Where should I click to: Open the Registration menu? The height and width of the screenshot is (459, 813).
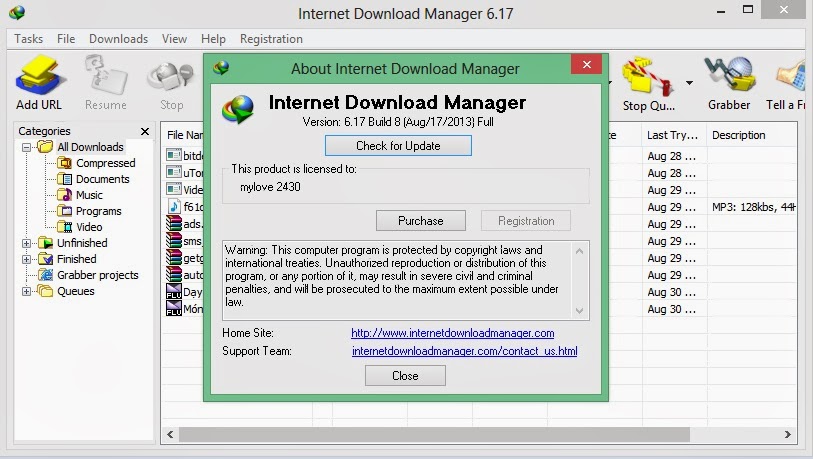click(271, 39)
